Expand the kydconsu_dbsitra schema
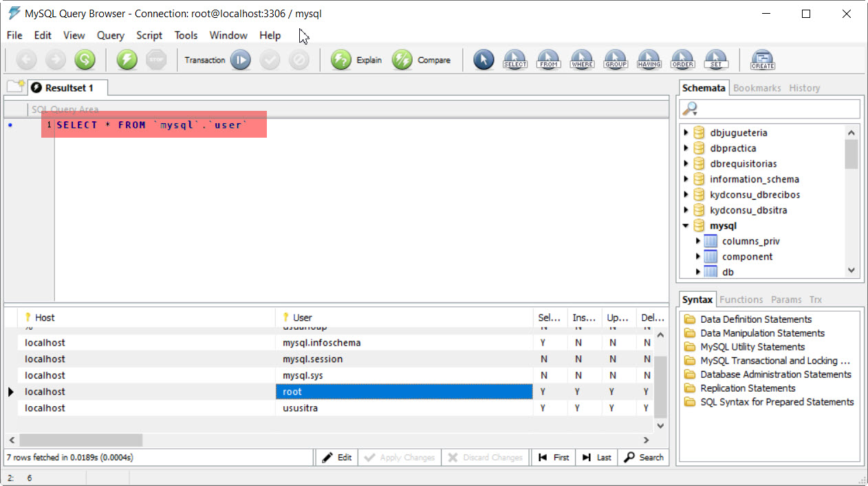 pos(686,210)
